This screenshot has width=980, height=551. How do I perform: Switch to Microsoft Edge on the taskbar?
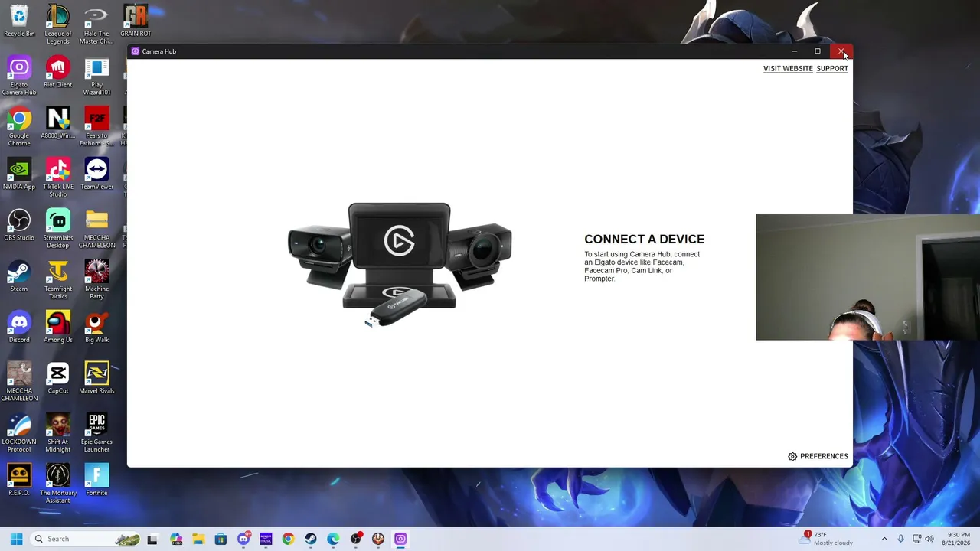point(333,539)
